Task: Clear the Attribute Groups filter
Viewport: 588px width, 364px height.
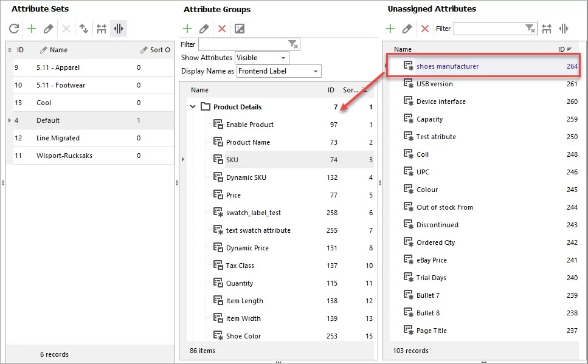Action: pyautogui.click(x=293, y=44)
